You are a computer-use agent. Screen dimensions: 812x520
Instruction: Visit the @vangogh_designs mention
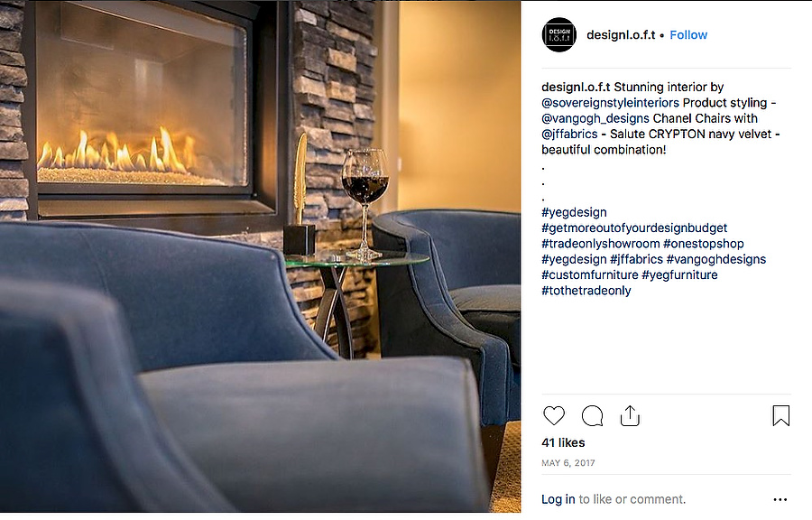(595, 118)
